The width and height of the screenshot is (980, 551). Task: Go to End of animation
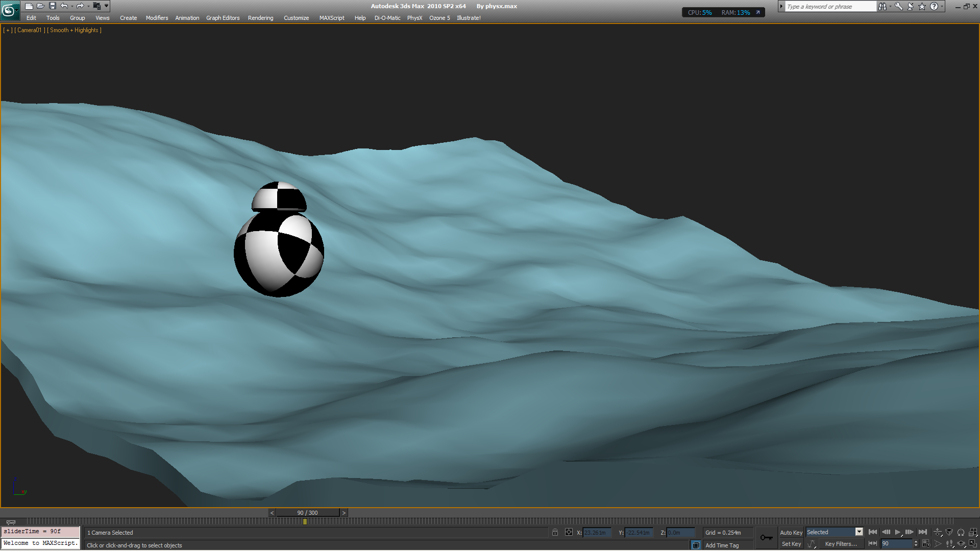[x=922, y=532]
